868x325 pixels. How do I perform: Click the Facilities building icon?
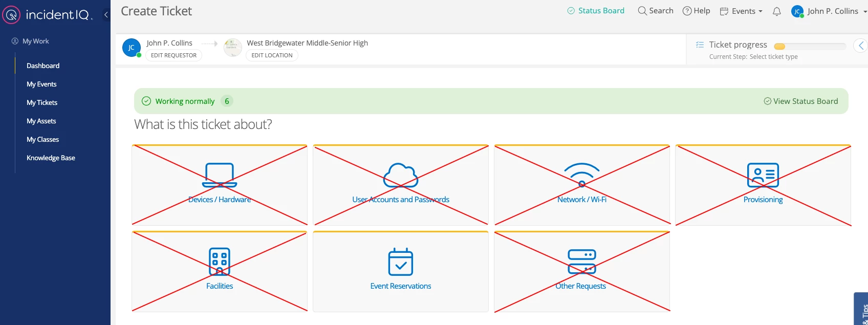click(x=220, y=262)
